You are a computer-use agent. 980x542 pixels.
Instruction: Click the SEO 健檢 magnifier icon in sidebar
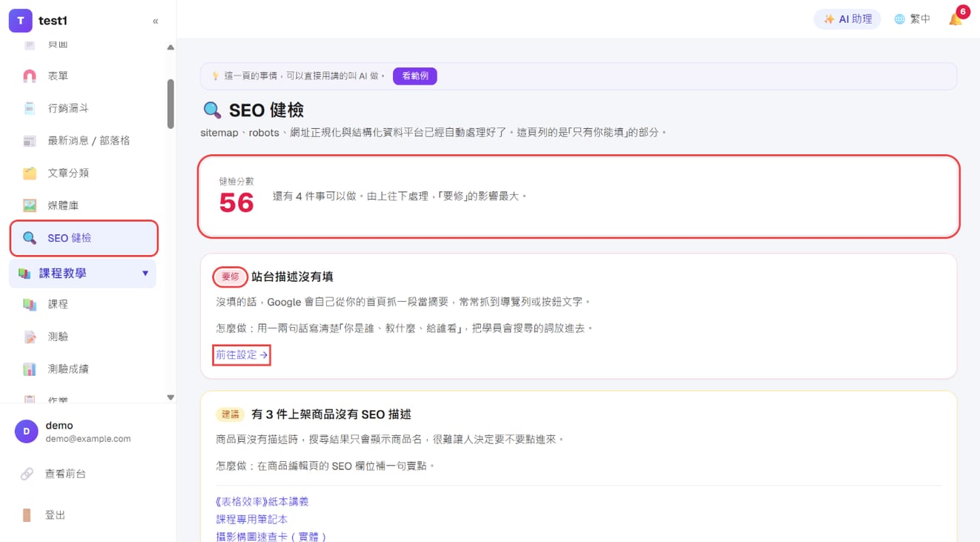pos(30,238)
